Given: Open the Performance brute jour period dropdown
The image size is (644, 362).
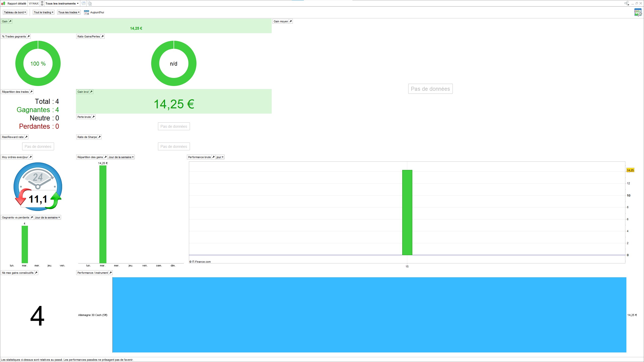Looking at the screenshot, I should pos(220,157).
